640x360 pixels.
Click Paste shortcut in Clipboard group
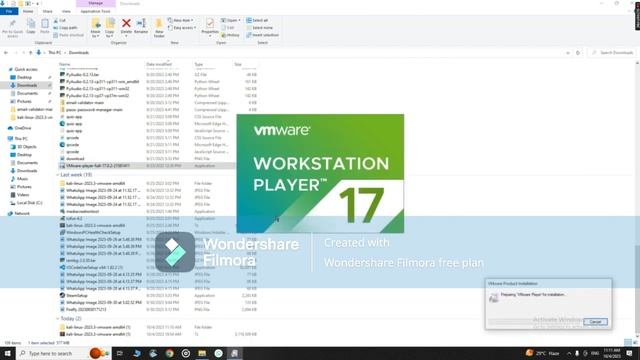tap(69, 35)
